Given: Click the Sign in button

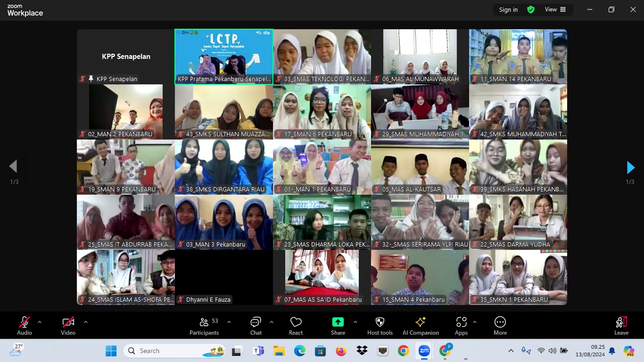Looking at the screenshot, I should pyautogui.click(x=508, y=9).
